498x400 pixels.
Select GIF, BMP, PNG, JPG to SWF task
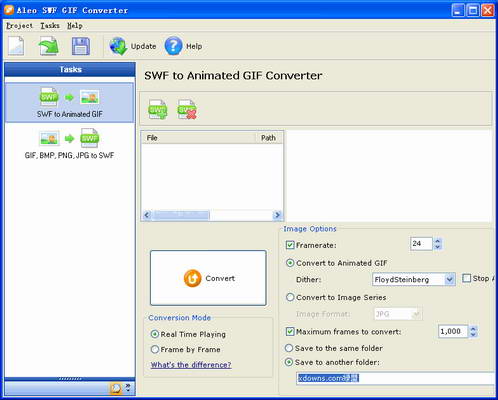pos(69,143)
